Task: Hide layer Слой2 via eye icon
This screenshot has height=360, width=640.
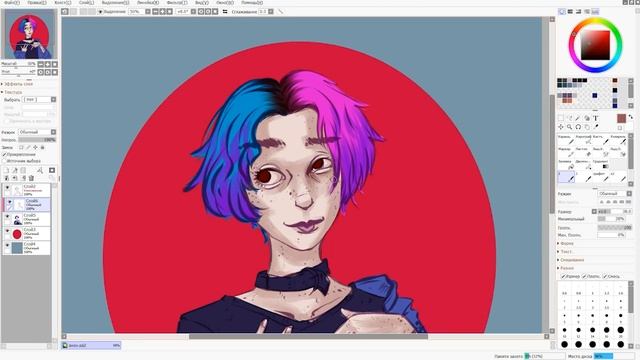Action: [x=7, y=188]
